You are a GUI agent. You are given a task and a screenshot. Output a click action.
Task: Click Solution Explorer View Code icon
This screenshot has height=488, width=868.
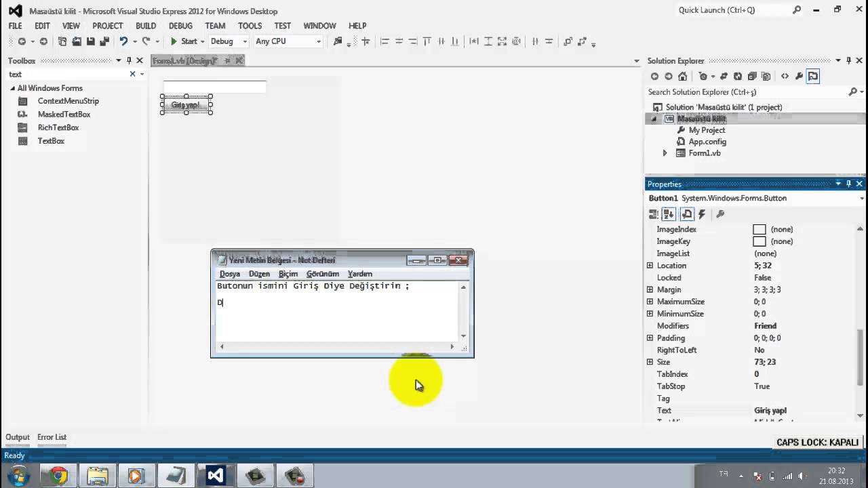click(x=785, y=77)
